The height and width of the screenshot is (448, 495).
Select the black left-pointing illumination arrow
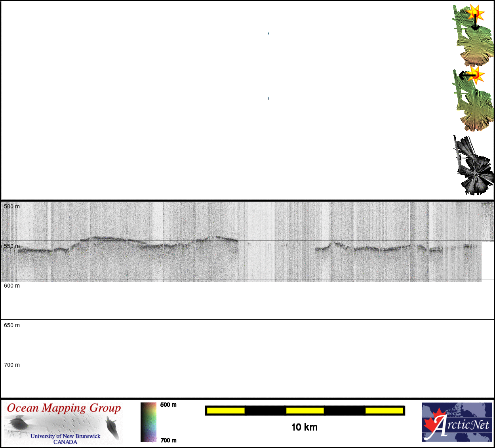click(466, 75)
